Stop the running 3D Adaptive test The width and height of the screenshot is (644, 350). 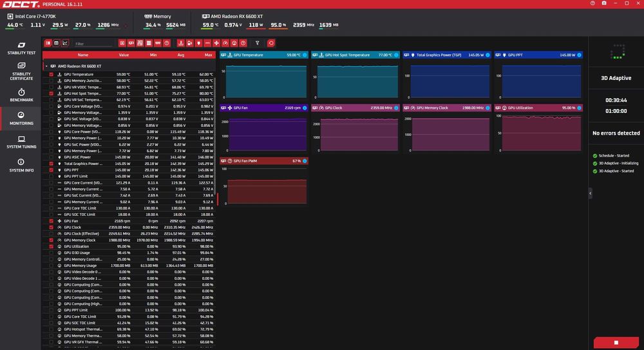click(x=616, y=343)
